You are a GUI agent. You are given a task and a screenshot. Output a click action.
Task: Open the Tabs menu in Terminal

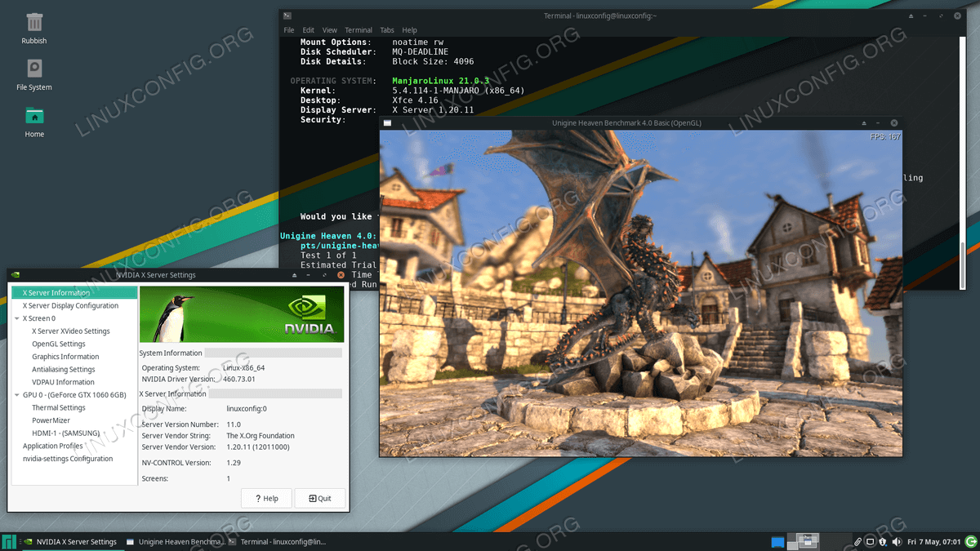pos(387,30)
